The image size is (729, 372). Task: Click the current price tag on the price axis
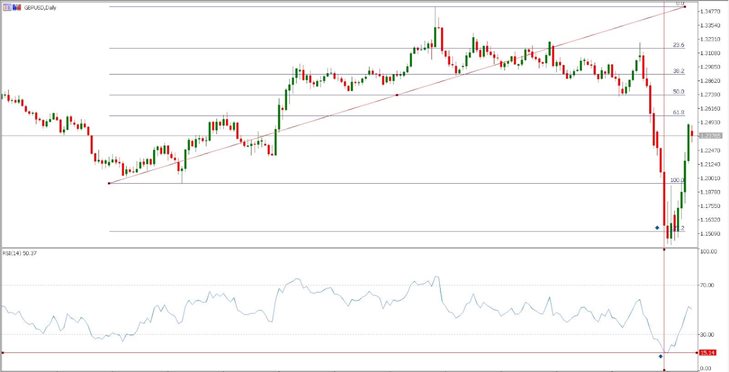click(711, 136)
